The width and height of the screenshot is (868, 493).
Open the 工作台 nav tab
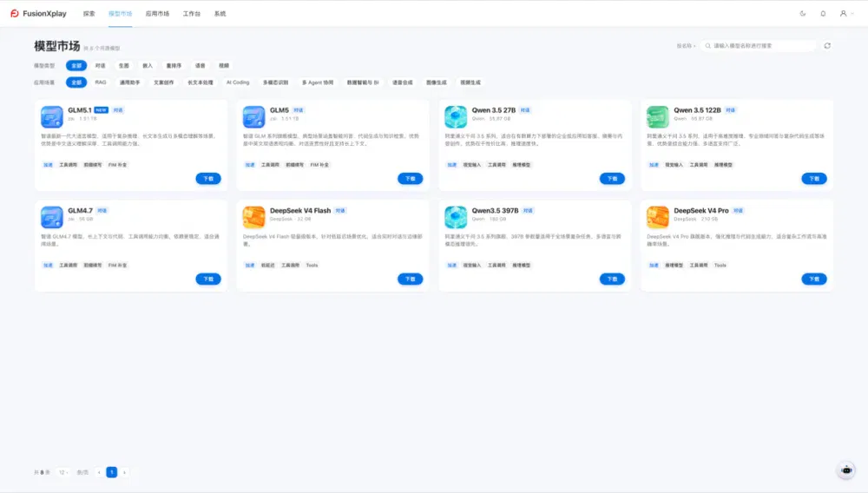pos(192,13)
